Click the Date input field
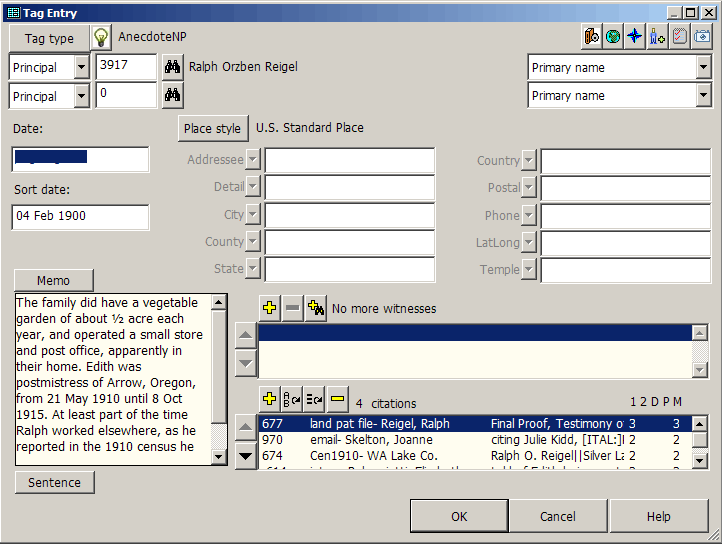 coord(80,159)
